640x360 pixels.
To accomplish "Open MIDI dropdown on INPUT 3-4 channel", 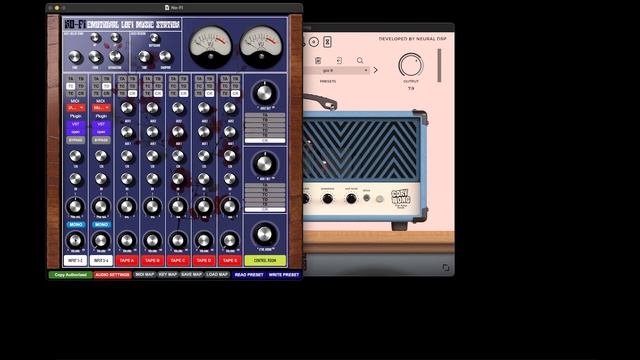I will coord(101,108).
